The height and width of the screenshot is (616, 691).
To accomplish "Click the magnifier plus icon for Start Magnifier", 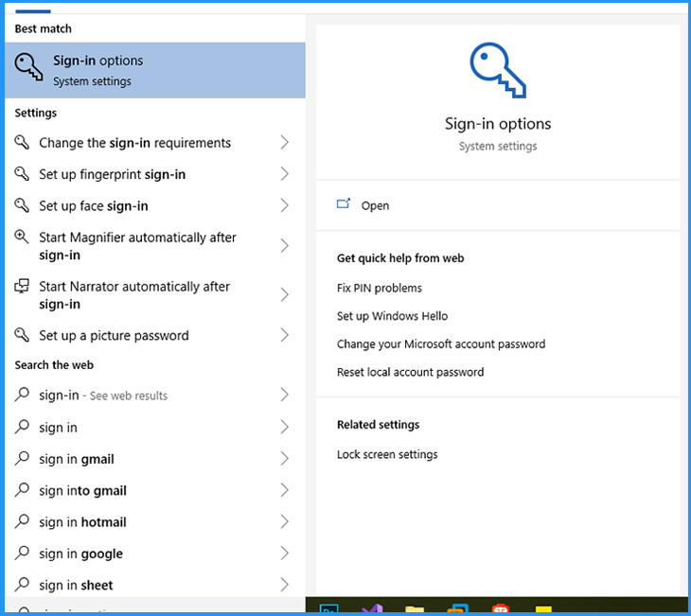I will coord(22,238).
